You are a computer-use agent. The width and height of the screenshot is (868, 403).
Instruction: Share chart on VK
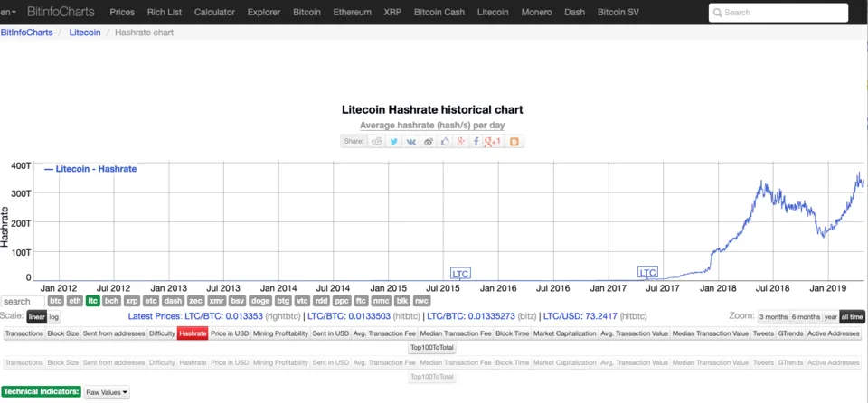click(410, 141)
